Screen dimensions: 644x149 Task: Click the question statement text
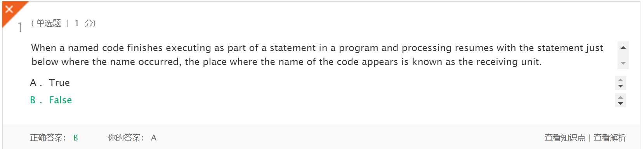tap(317, 55)
